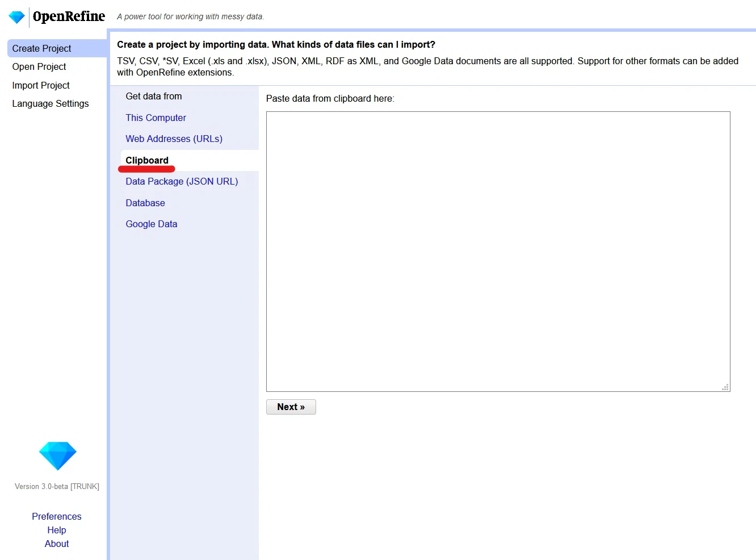Select the Google Data source
Screen dimensions: 756x560
click(x=152, y=224)
